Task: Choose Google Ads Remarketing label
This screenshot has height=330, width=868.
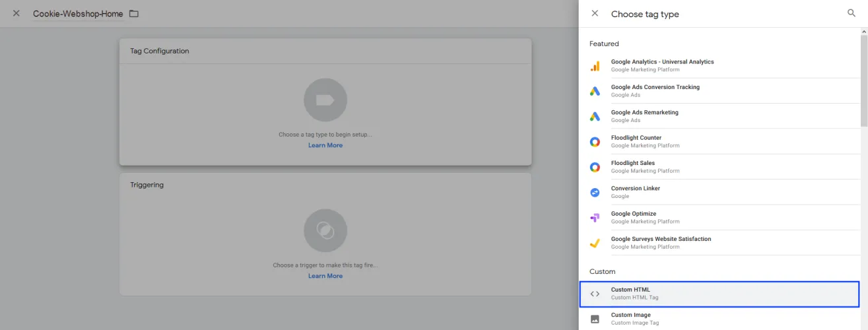Action: coord(644,112)
